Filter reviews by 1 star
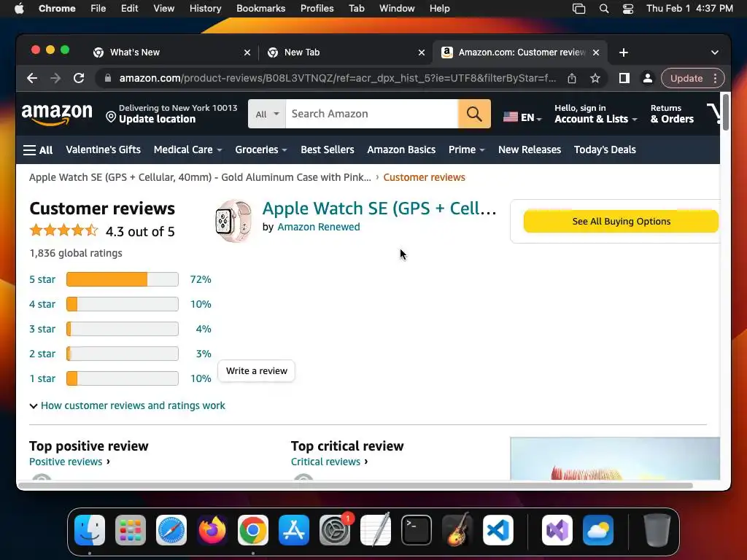 coord(42,378)
